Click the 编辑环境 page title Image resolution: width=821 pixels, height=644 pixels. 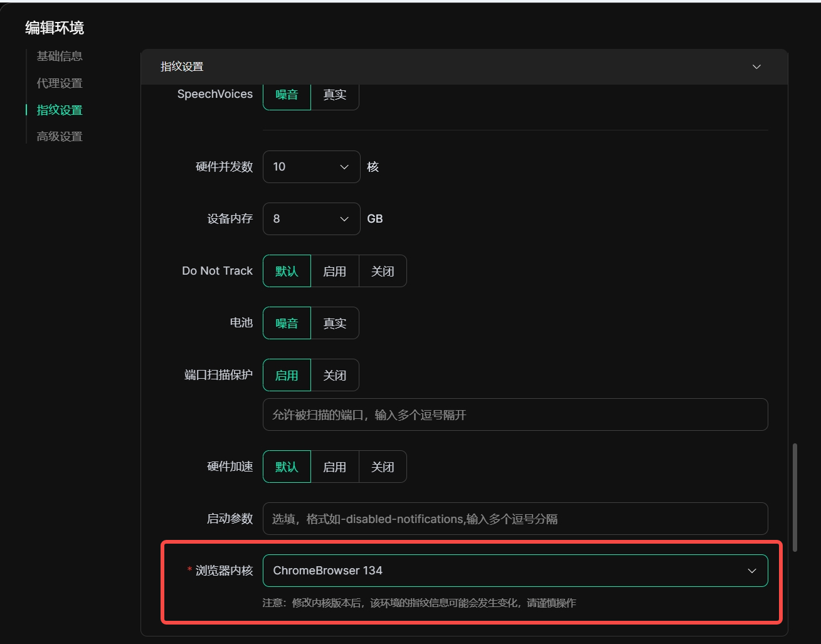coord(55,28)
